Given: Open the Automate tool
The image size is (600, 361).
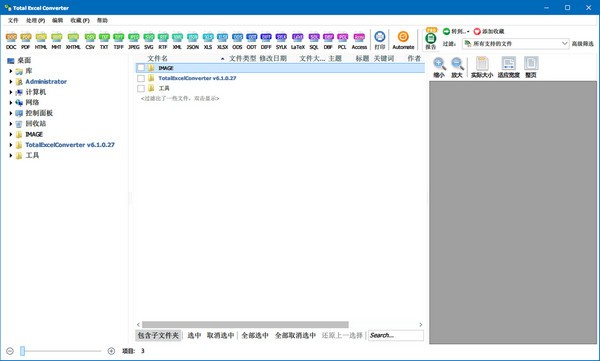Looking at the screenshot, I should pos(403,40).
